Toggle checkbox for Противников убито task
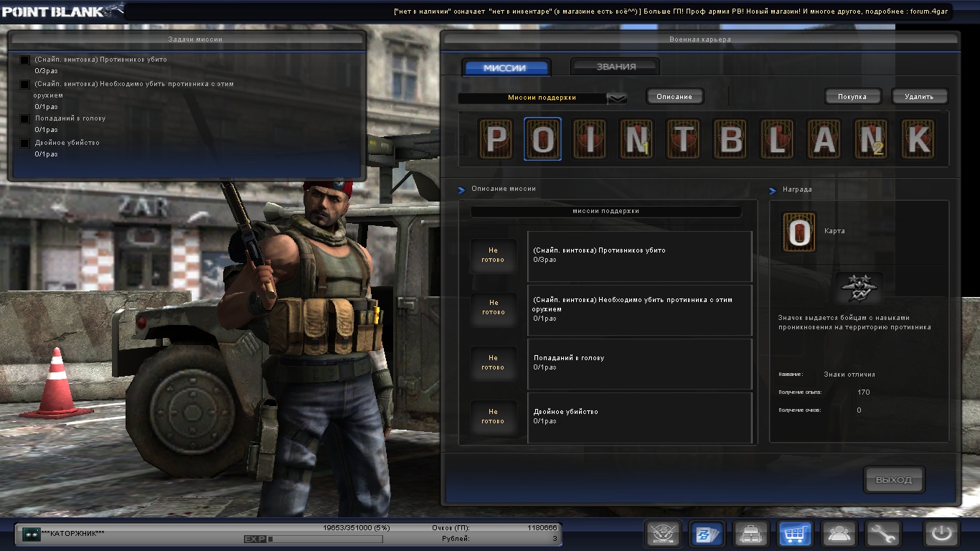The image size is (980, 551). (x=25, y=60)
